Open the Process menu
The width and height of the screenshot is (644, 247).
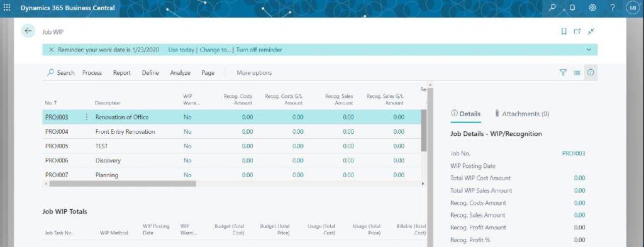pos(92,73)
